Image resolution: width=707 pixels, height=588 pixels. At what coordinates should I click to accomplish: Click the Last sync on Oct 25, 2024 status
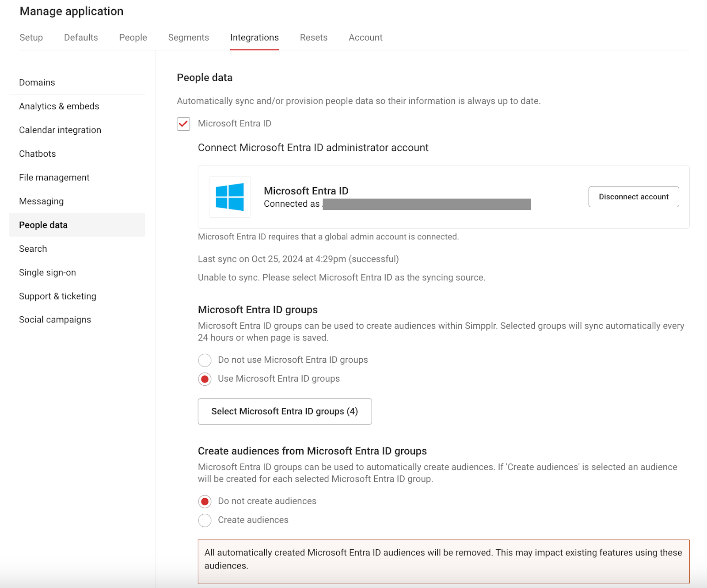pos(298,259)
